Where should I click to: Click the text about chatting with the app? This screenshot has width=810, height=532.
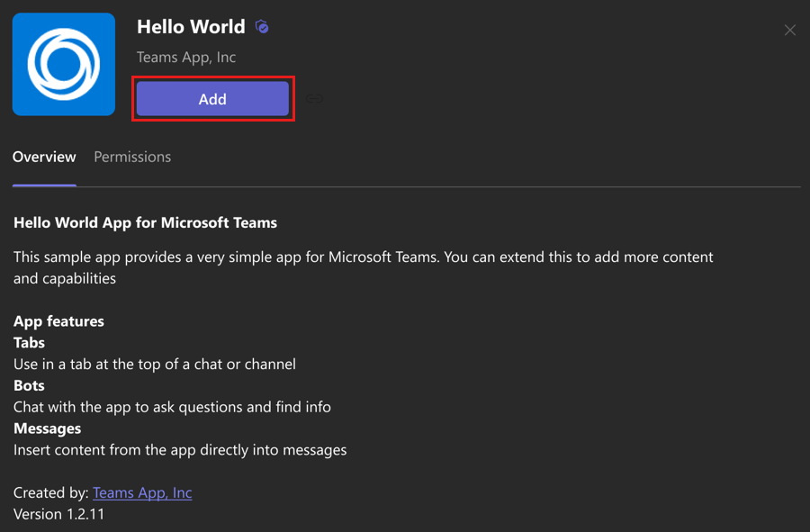172,407
